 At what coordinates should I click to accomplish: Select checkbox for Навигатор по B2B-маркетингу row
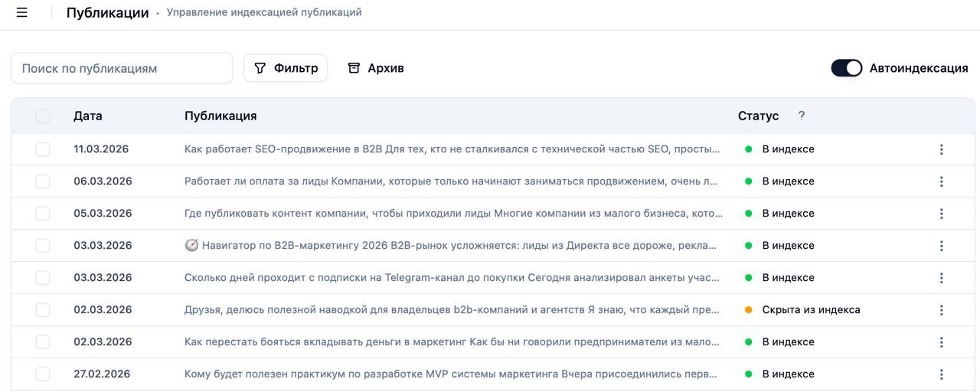pos(43,246)
